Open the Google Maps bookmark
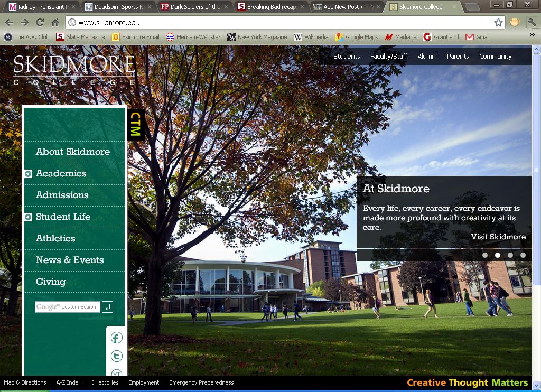The width and height of the screenshot is (541, 392). (357, 37)
